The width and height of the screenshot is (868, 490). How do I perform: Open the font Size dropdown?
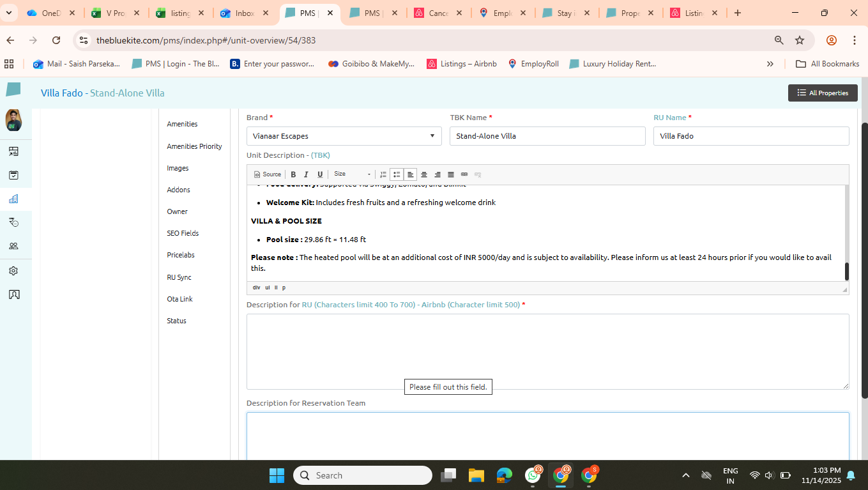(352, 174)
